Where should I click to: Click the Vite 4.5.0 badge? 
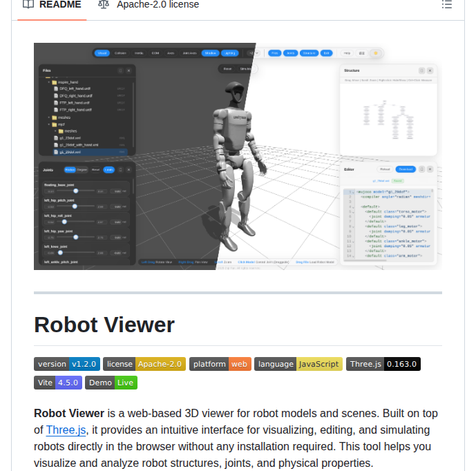(x=58, y=383)
